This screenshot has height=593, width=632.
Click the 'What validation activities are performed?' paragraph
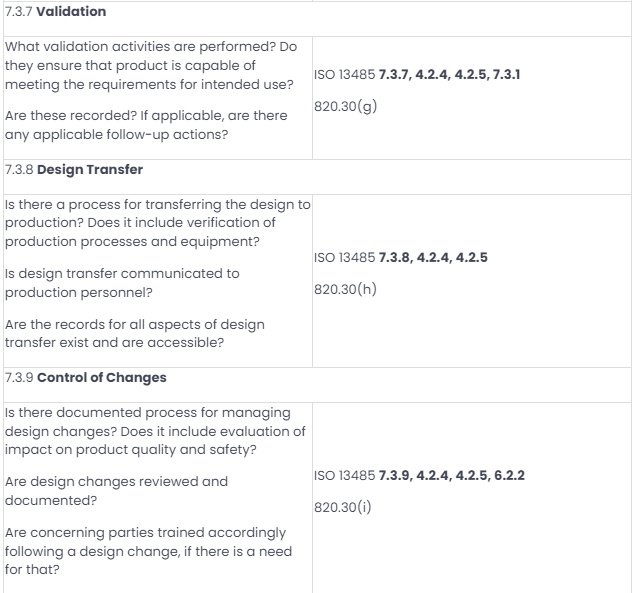(151, 66)
